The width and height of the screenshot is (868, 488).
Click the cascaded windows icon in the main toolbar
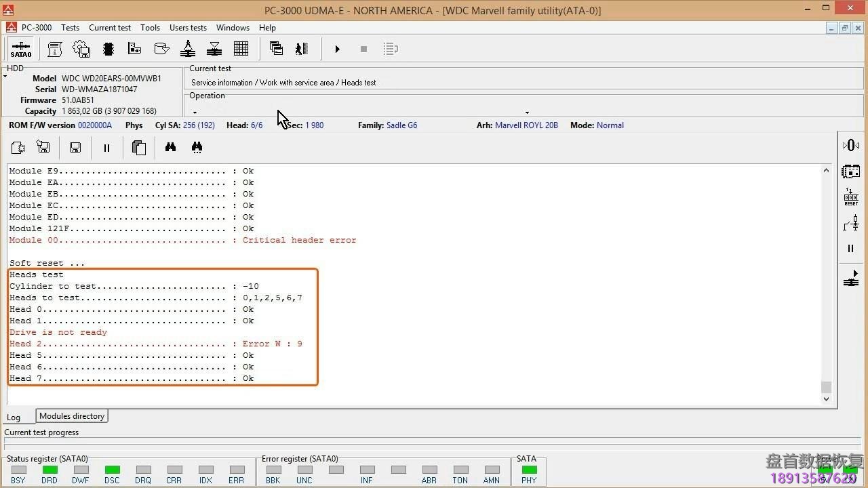point(276,49)
